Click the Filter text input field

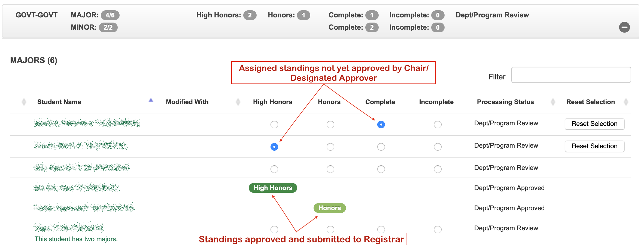click(x=571, y=75)
